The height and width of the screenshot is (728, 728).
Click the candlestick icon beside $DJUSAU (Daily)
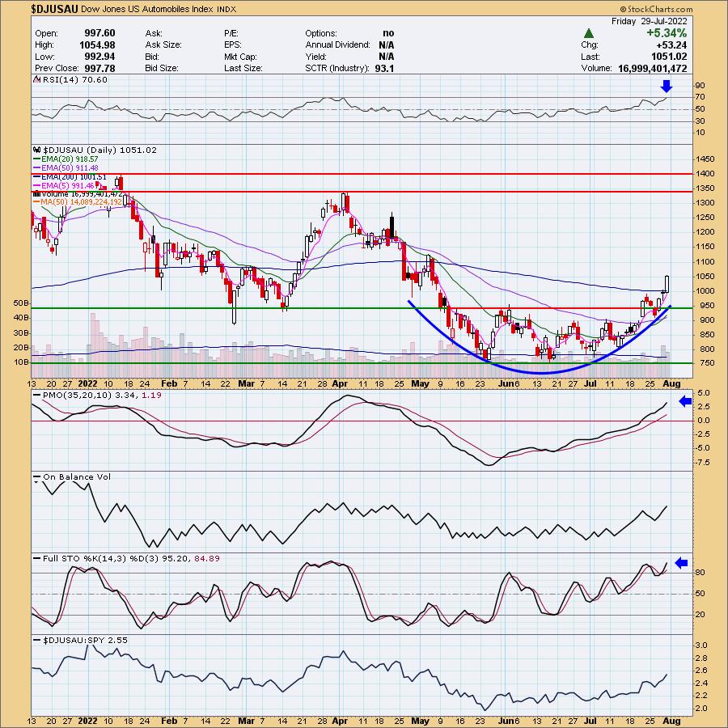click(x=37, y=150)
